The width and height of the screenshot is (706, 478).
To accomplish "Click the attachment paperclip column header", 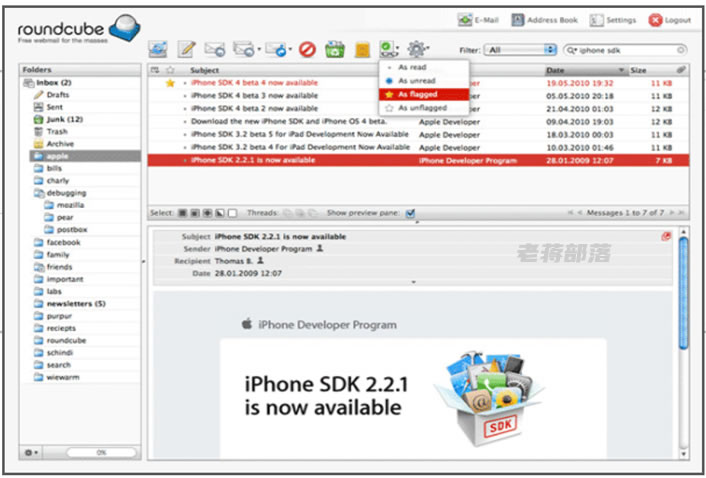I will pyautogui.click(x=681, y=70).
